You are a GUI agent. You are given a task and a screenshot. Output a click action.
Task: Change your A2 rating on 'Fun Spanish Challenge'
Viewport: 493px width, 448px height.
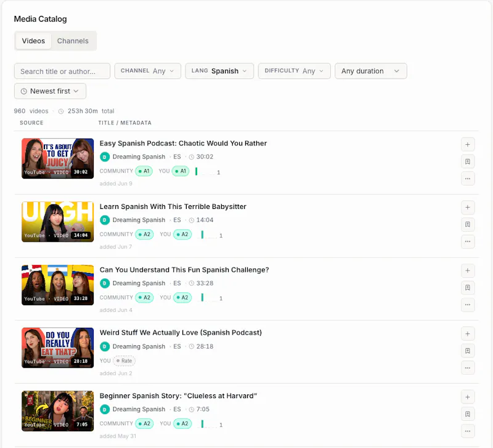point(182,298)
